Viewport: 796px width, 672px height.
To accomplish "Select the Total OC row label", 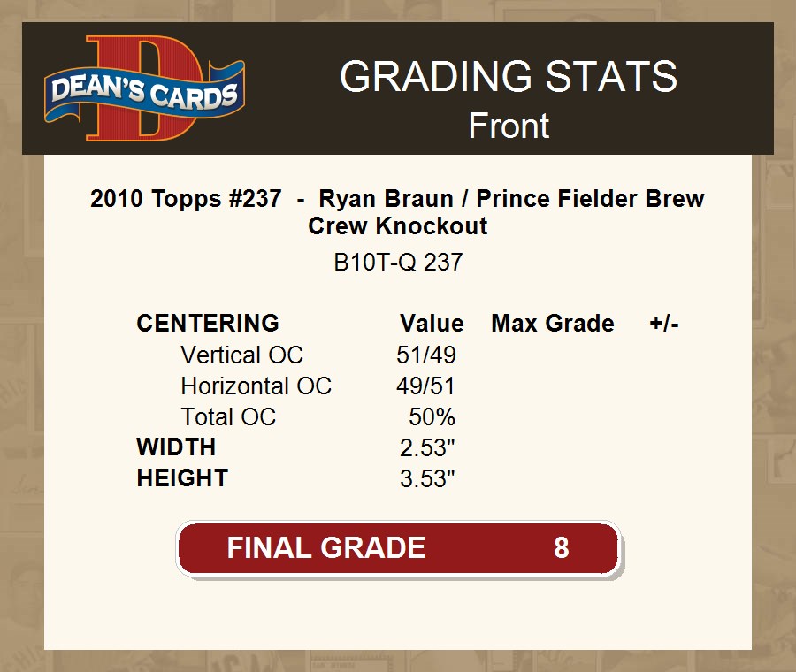I will coord(228,417).
